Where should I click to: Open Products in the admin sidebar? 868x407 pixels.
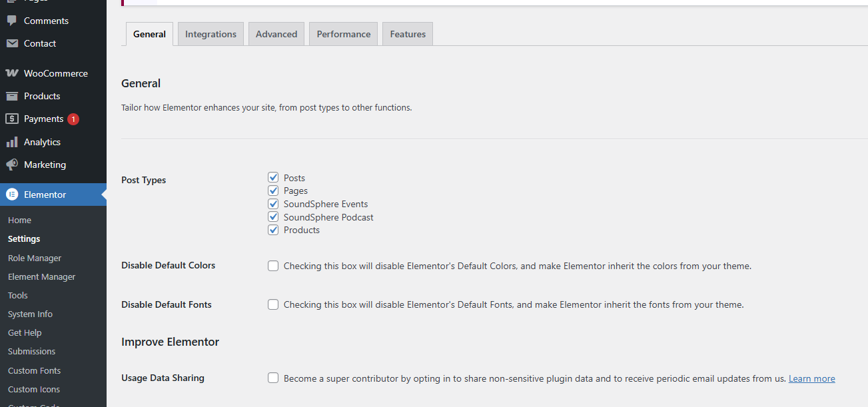click(53, 96)
